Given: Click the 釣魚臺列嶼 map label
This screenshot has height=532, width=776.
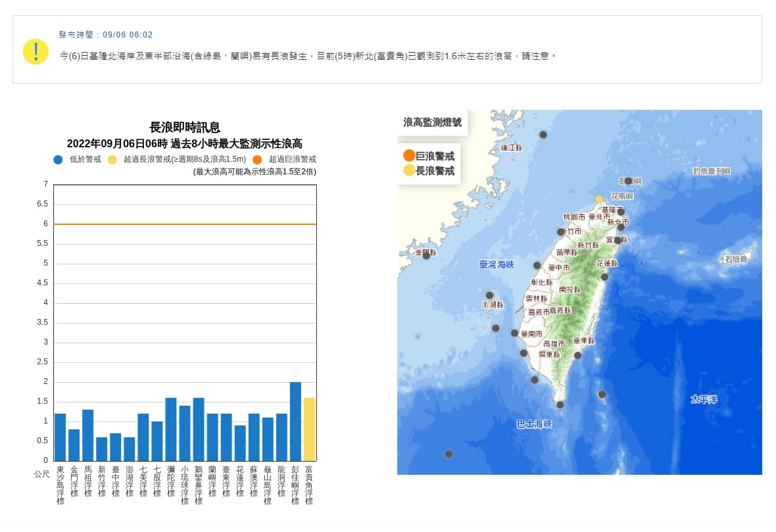Looking at the screenshot, I should pyautogui.click(x=712, y=171).
